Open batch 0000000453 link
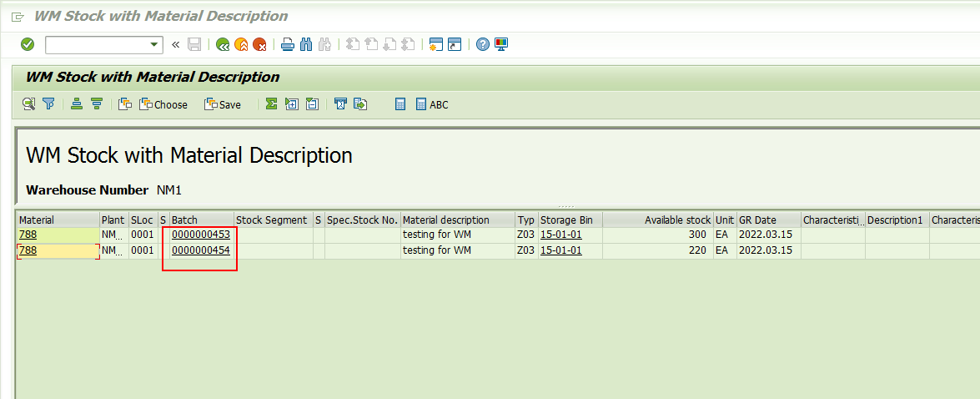Image resolution: width=980 pixels, height=399 pixels. pyautogui.click(x=201, y=235)
